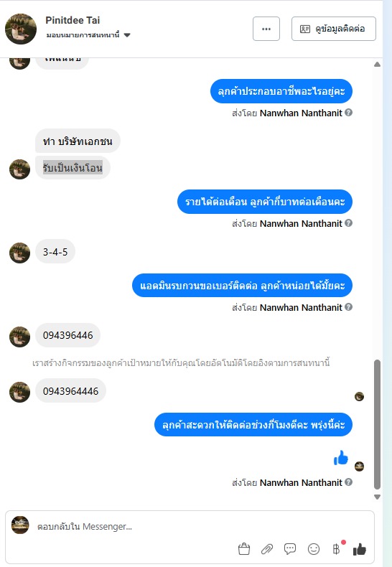
Task: Attach a file with paperclip icon
Action: [267, 549]
